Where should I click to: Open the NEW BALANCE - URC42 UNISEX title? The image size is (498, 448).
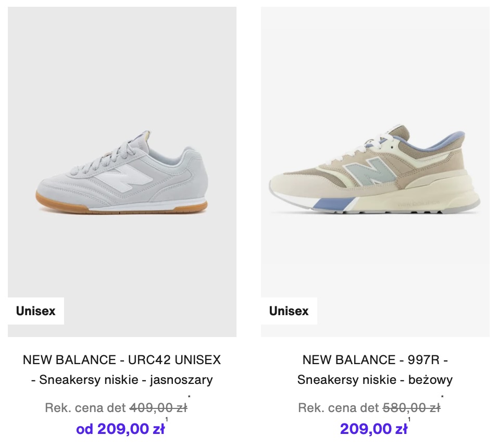click(x=122, y=359)
